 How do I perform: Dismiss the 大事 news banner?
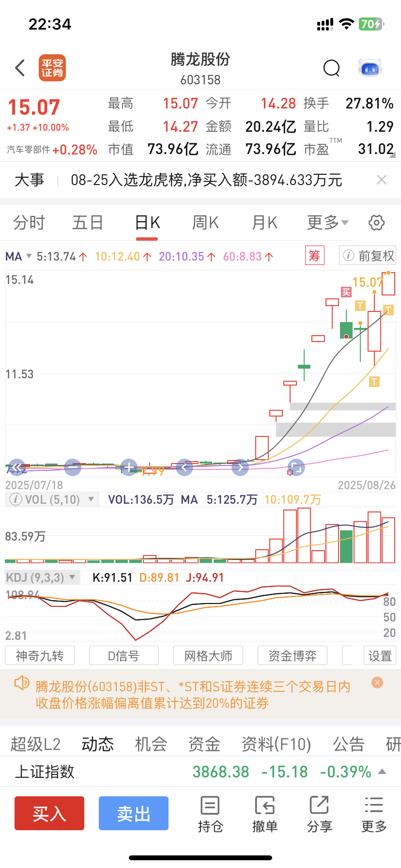point(382,180)
